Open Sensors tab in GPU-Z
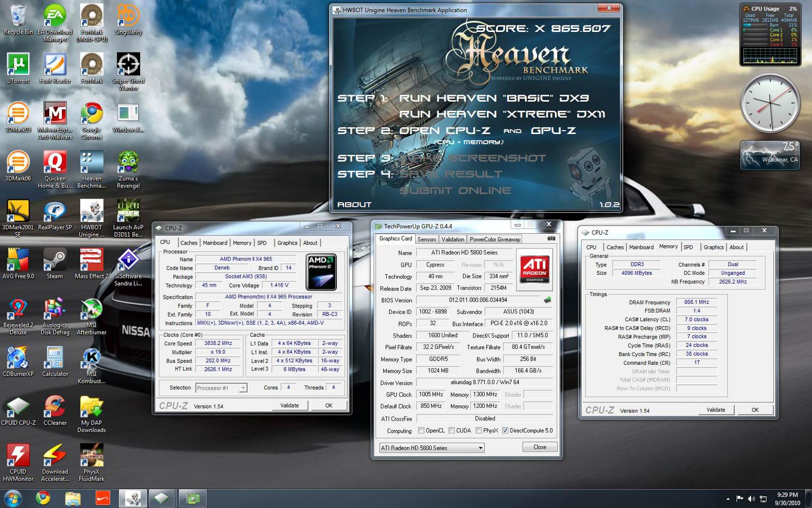812x508 pixels. click(427, 239)
